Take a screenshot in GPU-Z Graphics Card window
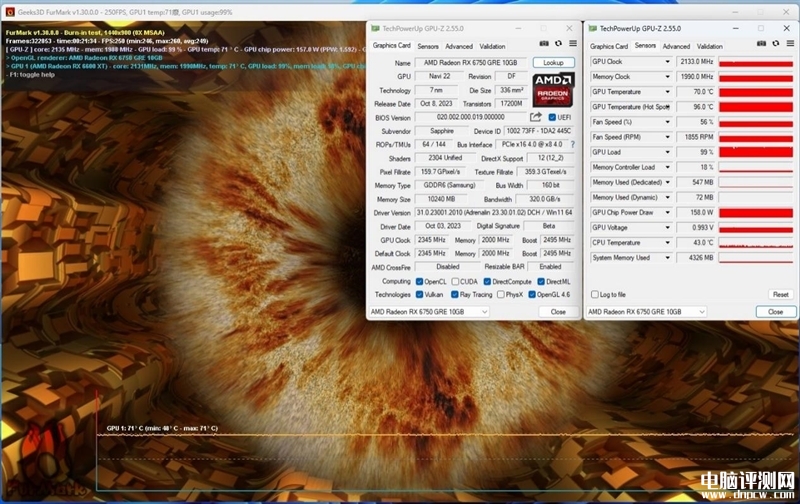Screen dimensions: 800x504 [x=544, y=44]
